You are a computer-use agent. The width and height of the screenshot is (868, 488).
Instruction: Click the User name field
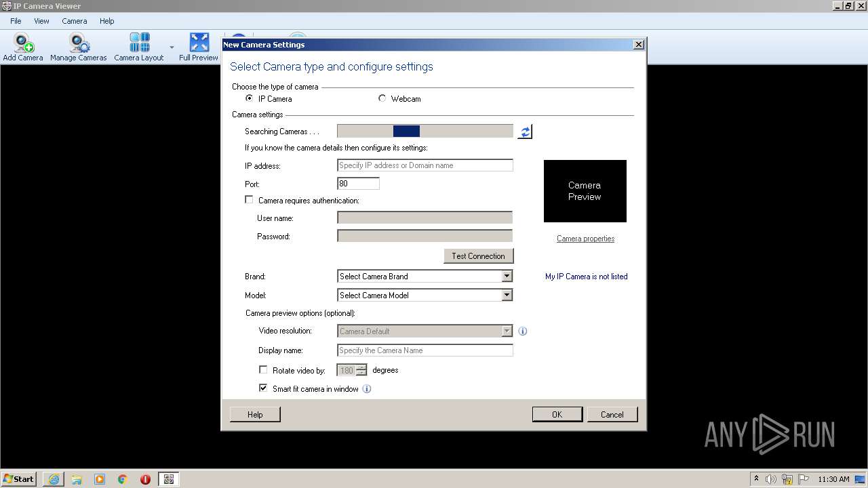coord(425,218)
